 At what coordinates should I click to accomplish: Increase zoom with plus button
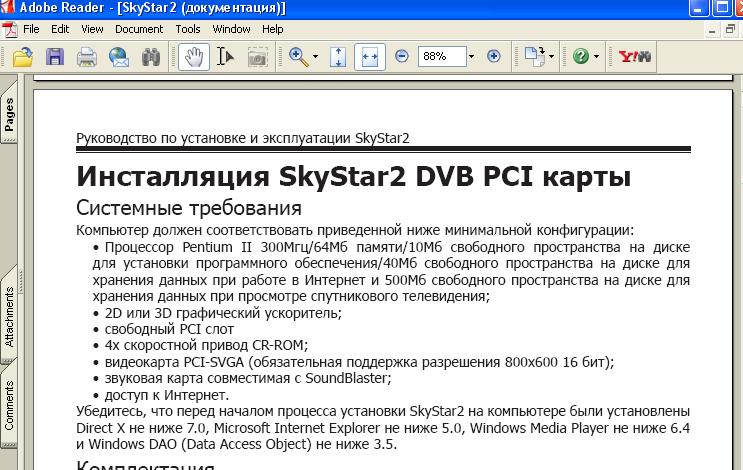click(x=493, y=56)
